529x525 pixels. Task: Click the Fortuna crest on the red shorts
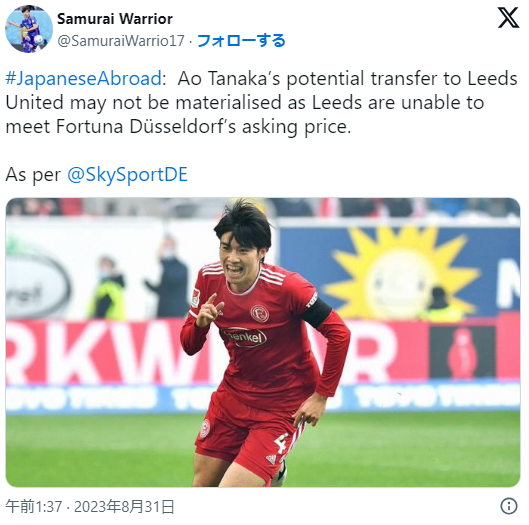pos(204,428)
